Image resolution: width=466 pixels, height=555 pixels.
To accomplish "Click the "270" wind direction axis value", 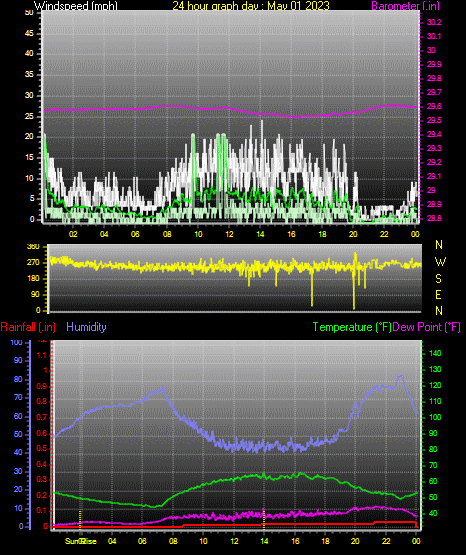I will tap(33, 263).
